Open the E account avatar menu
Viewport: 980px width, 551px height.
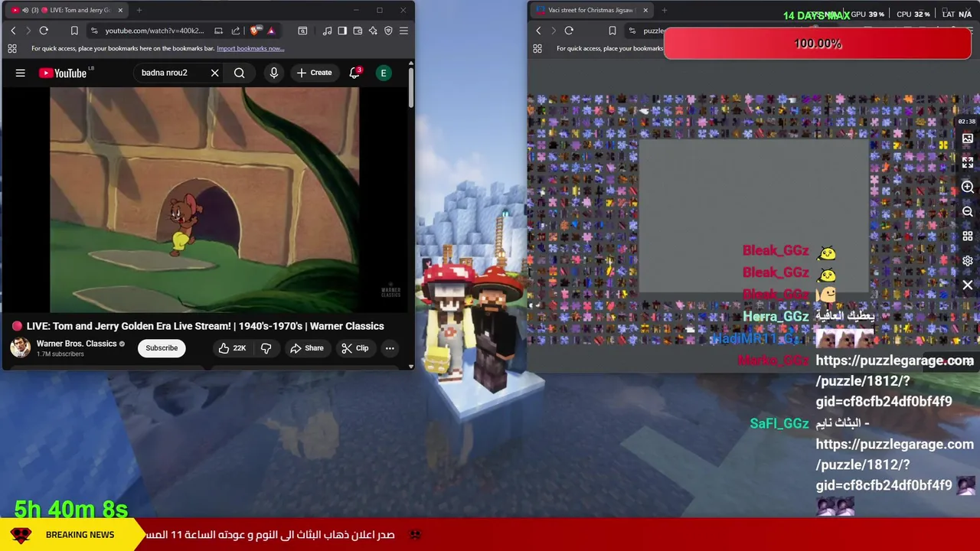click(x=384, y=73)
